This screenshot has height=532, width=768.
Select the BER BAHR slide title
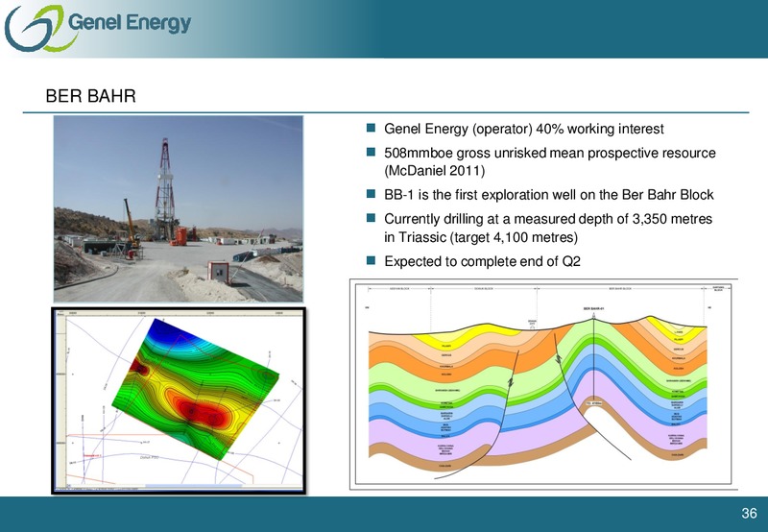tap(90, 96)
